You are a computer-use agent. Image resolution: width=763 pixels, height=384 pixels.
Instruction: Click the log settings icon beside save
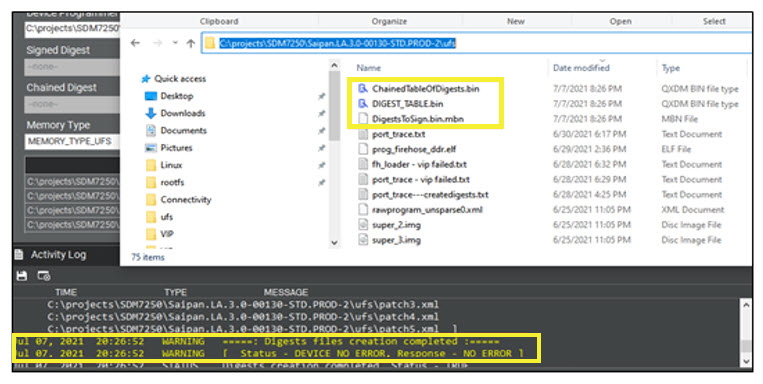(x=44, y=276)
